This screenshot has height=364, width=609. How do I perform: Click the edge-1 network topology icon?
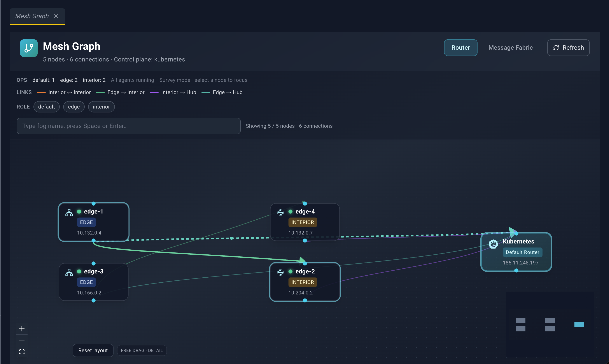(69, 213)
